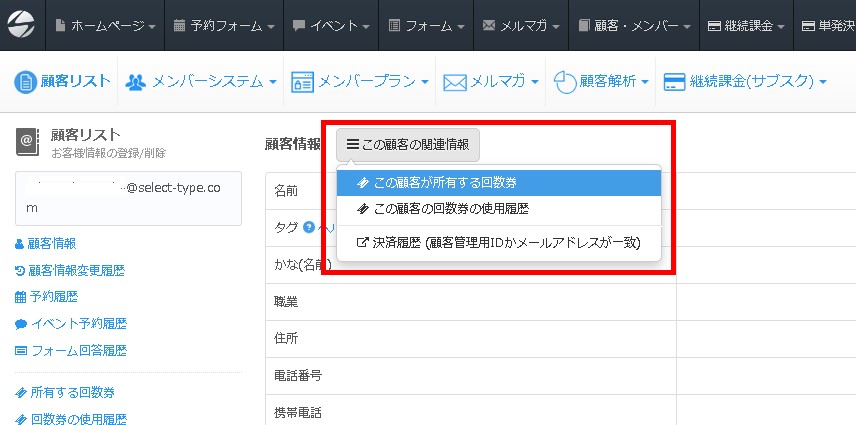Open the メルマガ menu in dark top bar
Screen dimensions: 856x425
(521, 26)
